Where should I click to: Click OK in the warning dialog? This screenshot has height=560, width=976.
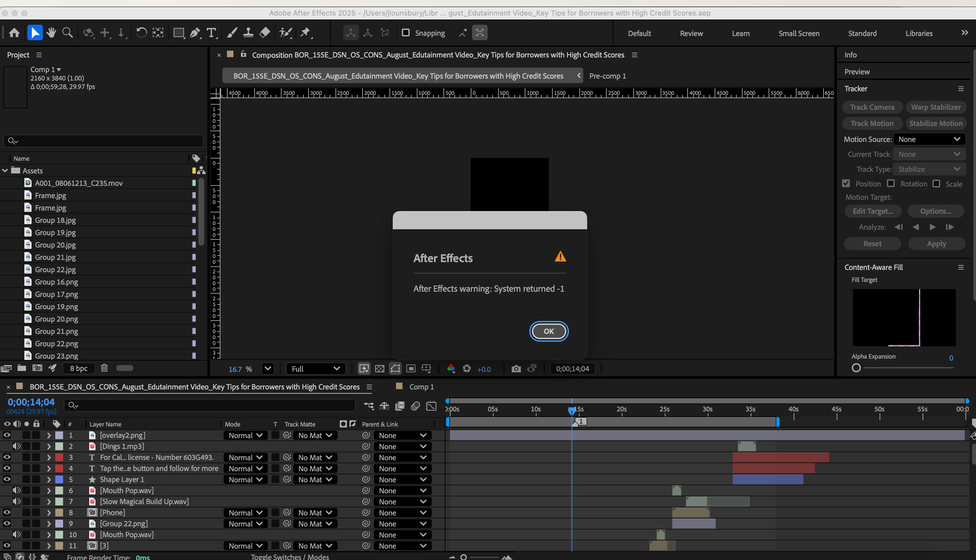click(548, 331)
